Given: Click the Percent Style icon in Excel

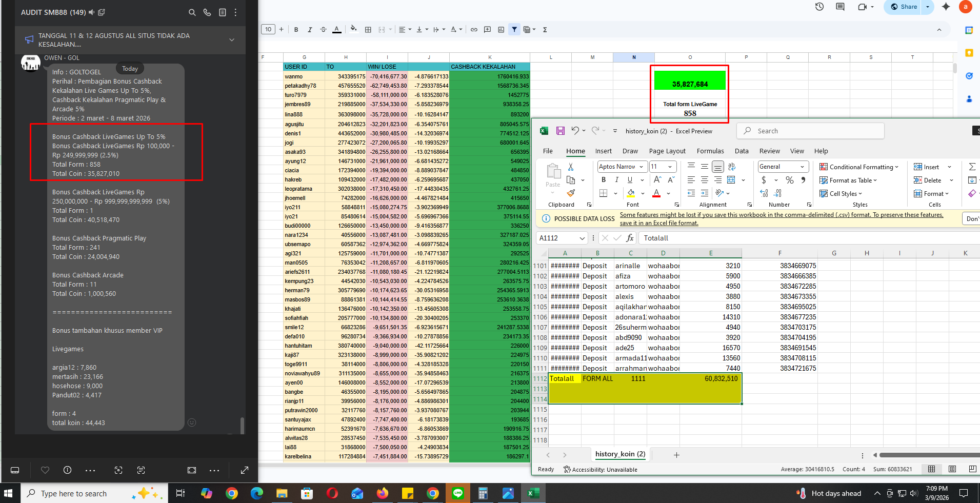Looking at the screenshot, I should (790, 180).
